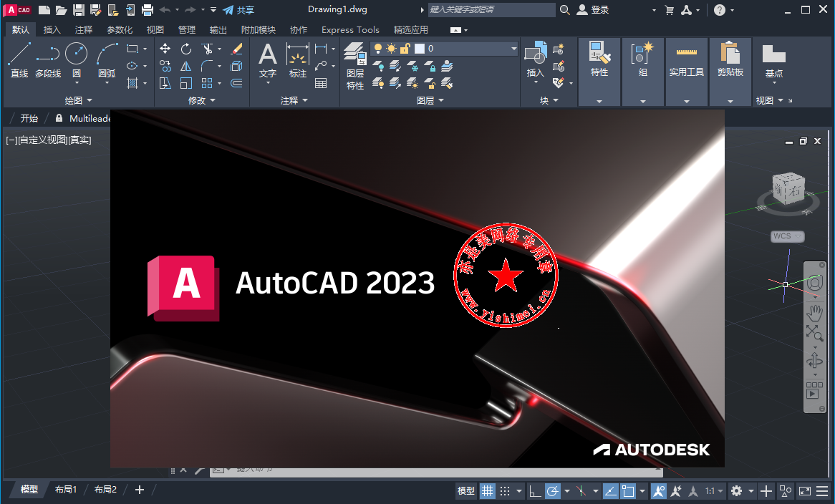Toggle the layer on/off lightbulb icon

click(x=377, y=49)
